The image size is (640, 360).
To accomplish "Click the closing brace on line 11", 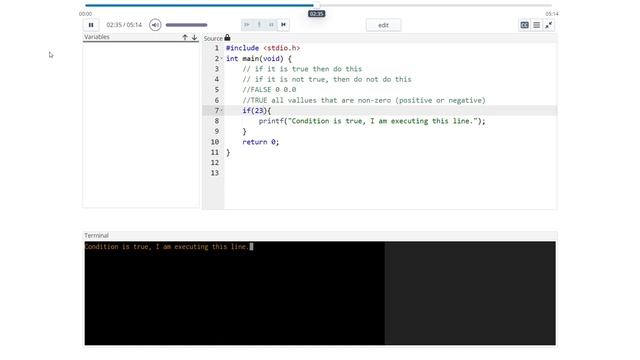I will click(228, 153).
